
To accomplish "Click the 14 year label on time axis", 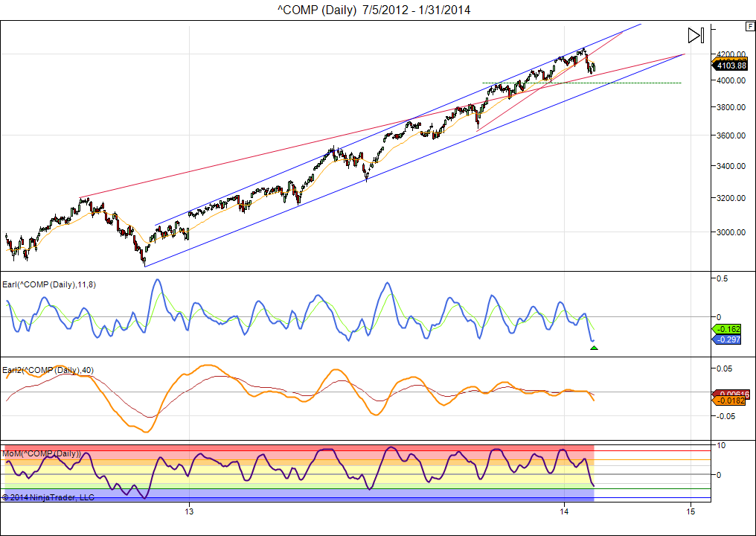I will tap(565, 511).
